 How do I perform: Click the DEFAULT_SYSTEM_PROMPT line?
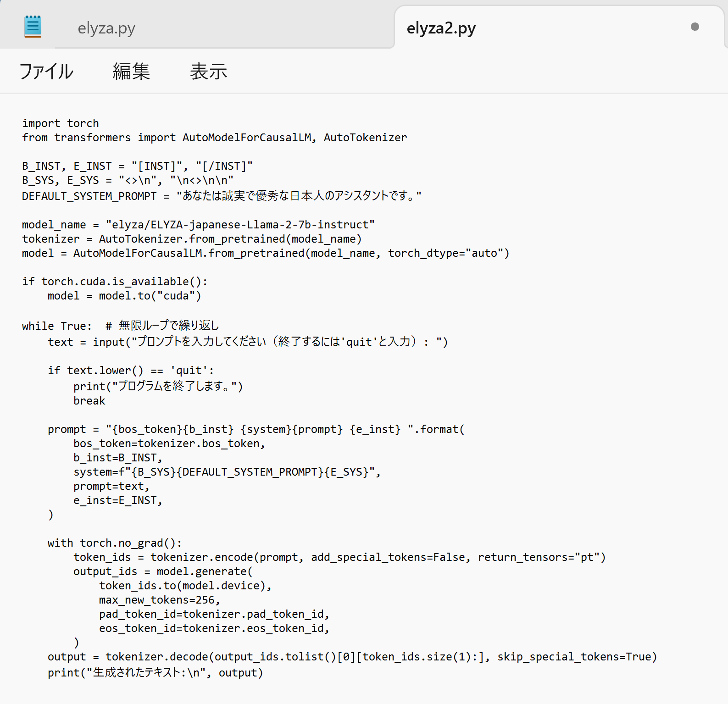pyautogui.click(x=222, y=196)
